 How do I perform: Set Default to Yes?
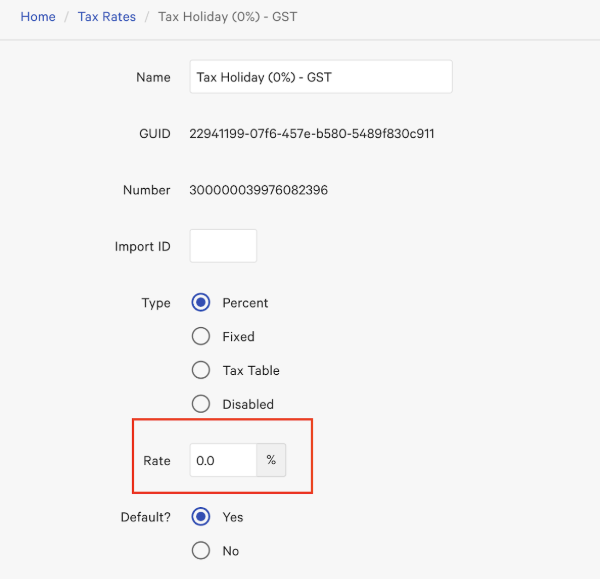point(201,517)
